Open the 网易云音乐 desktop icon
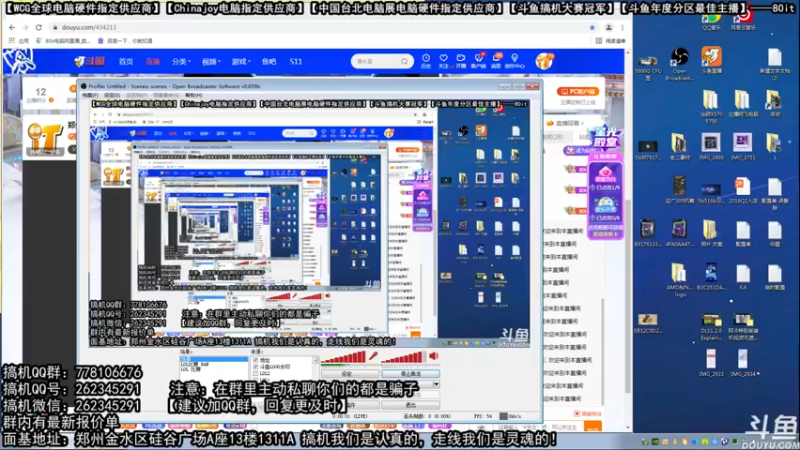Image resolution: width=800 pixels, height=450 pixels. 743,22
